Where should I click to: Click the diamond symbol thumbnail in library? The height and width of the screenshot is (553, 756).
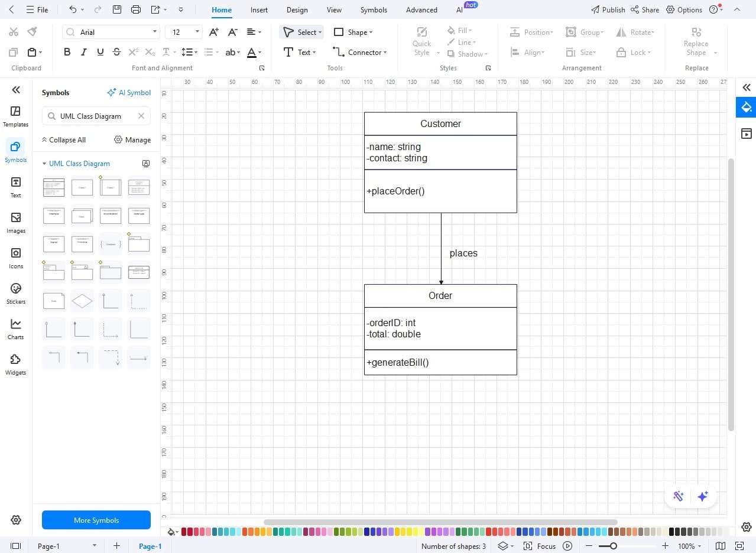(x=82, y=301)
